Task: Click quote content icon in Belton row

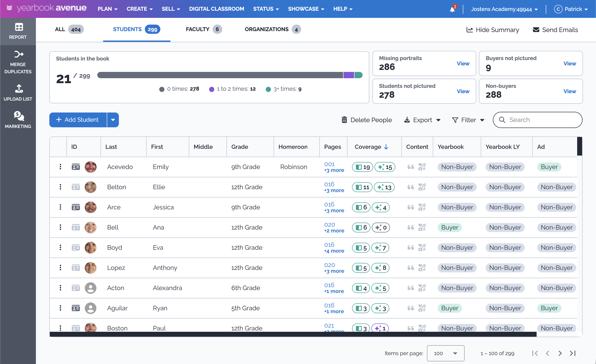Action: coord(411,187)
